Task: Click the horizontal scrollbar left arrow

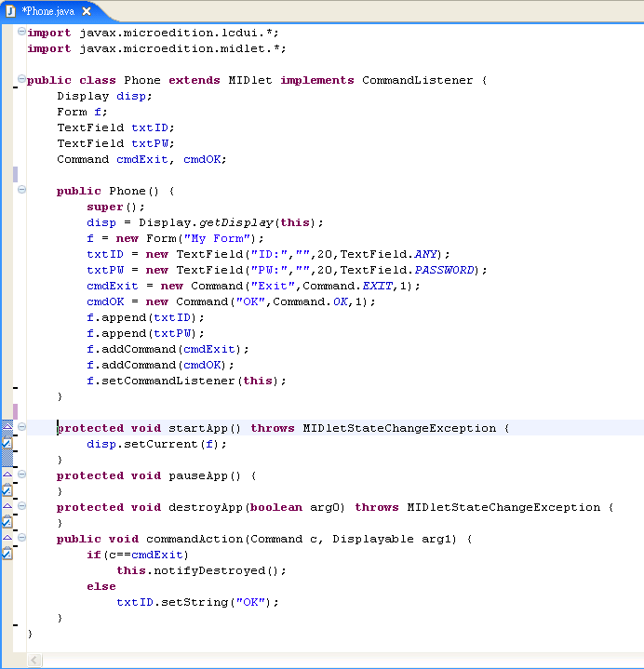Action: pos(34,661)
